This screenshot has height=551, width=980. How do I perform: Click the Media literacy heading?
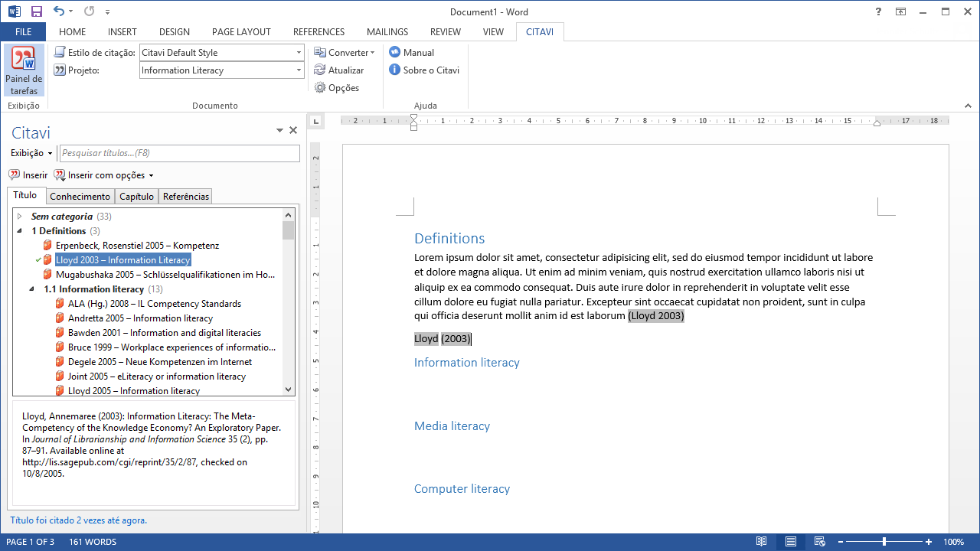452,426
